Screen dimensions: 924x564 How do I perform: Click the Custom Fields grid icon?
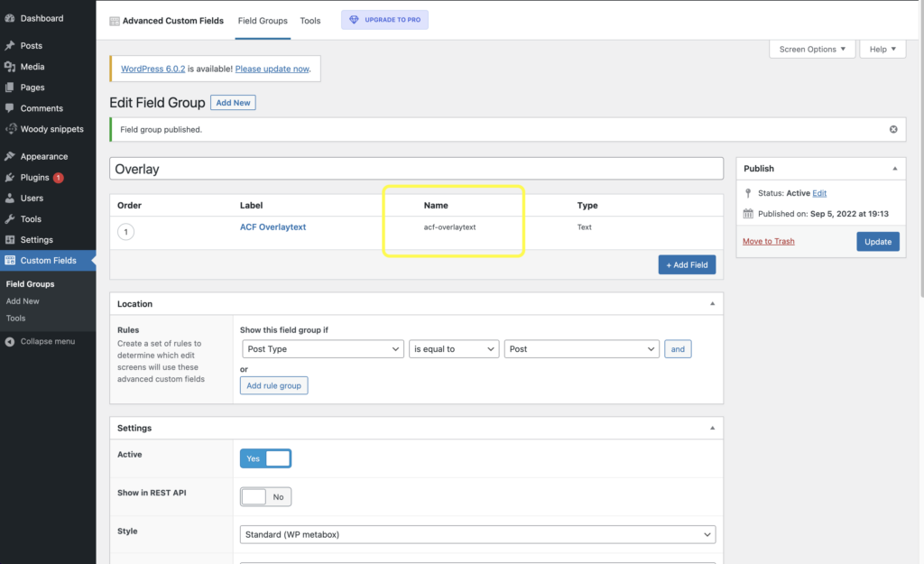9,261
